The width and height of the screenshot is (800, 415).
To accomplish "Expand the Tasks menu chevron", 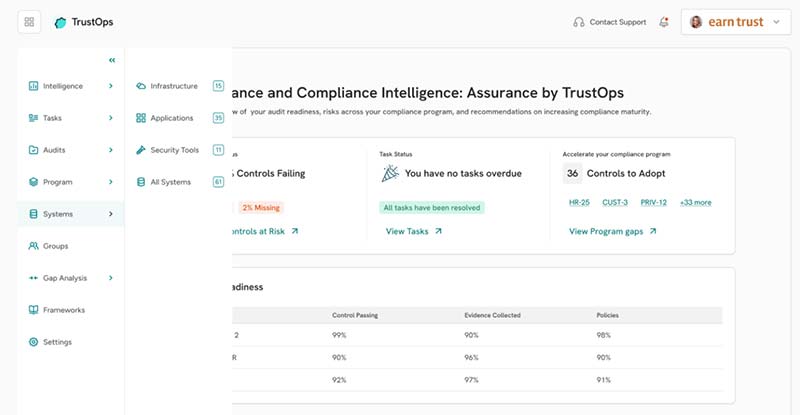I will point(111,118).
